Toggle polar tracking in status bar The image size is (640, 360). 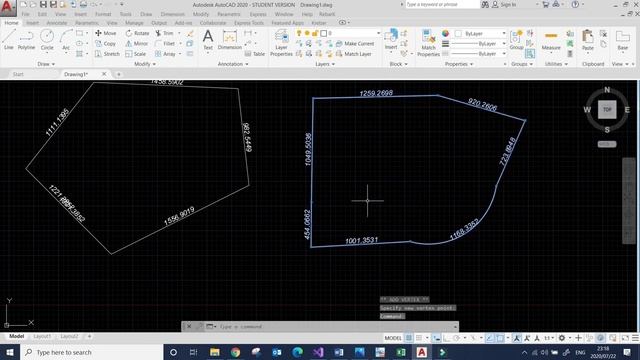click(x=456, y=338)
